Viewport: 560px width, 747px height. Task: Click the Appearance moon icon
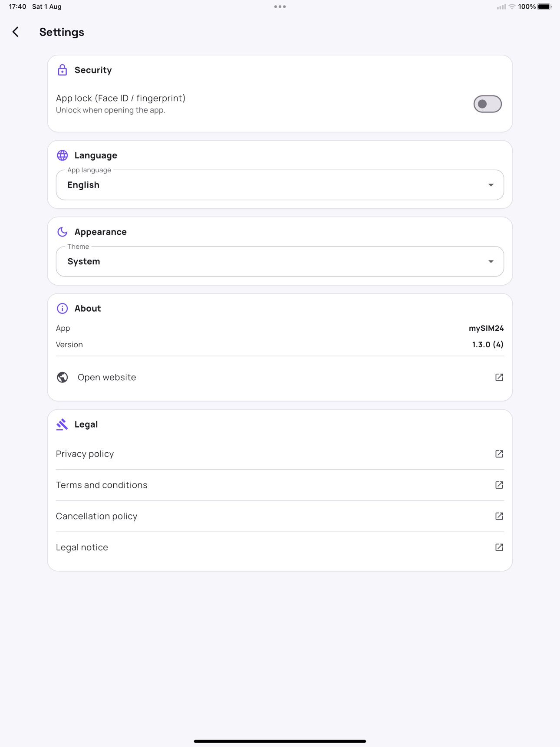pos(62,232)
